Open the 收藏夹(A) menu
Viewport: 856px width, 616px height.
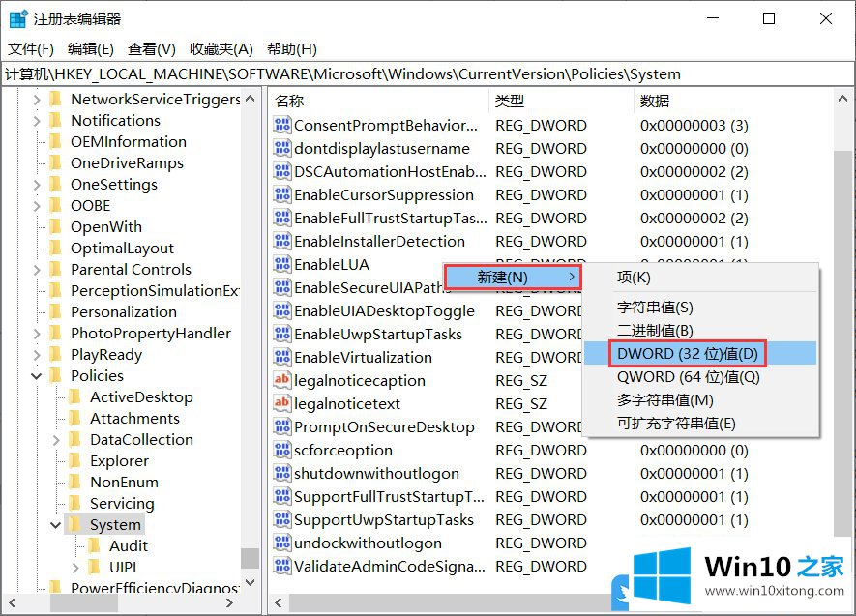[221, 49]
